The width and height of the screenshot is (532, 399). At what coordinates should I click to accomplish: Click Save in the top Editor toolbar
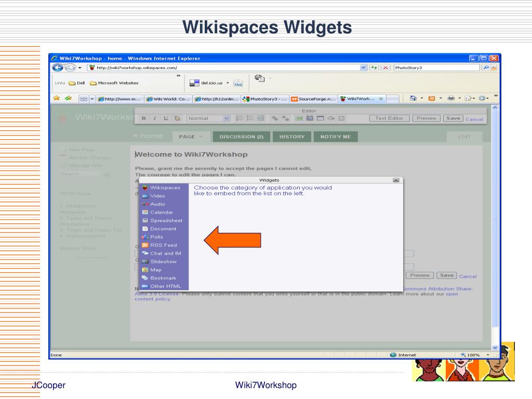coord(453,118)
